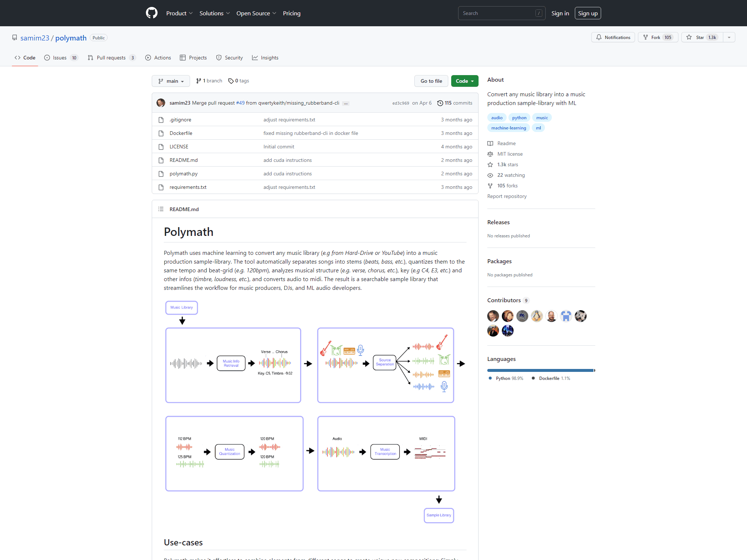Screen dimensions: 747x560
Task: View the 22 watching link
Action: (506, 175)
